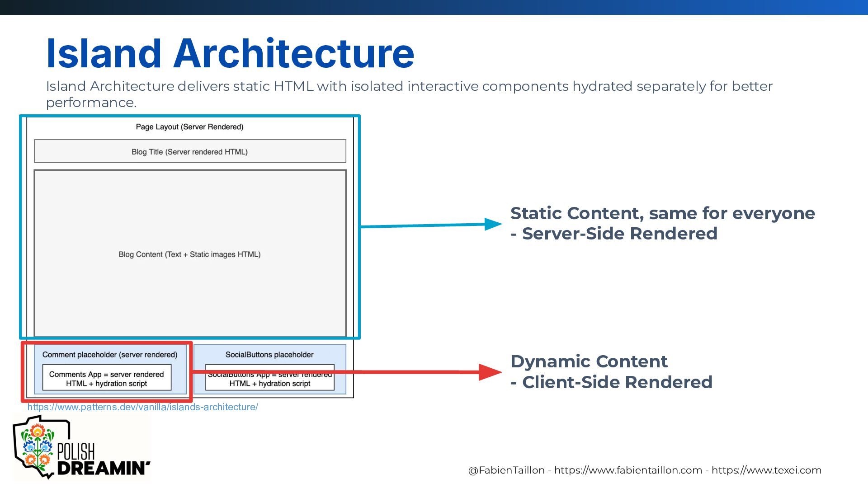Click the Blog Title server rendered box

(x=190, y=151)
